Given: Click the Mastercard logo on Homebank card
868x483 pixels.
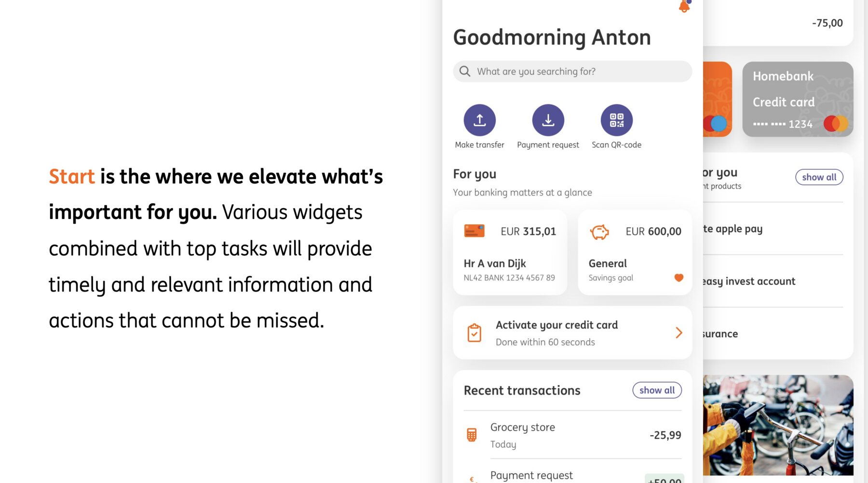Looking at the screenshot, I should pos(836,124).
